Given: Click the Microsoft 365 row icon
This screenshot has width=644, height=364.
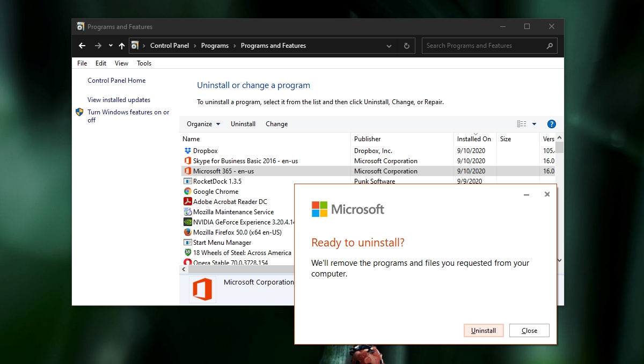Looking at the screenshot, I should [x=188, y=171].
